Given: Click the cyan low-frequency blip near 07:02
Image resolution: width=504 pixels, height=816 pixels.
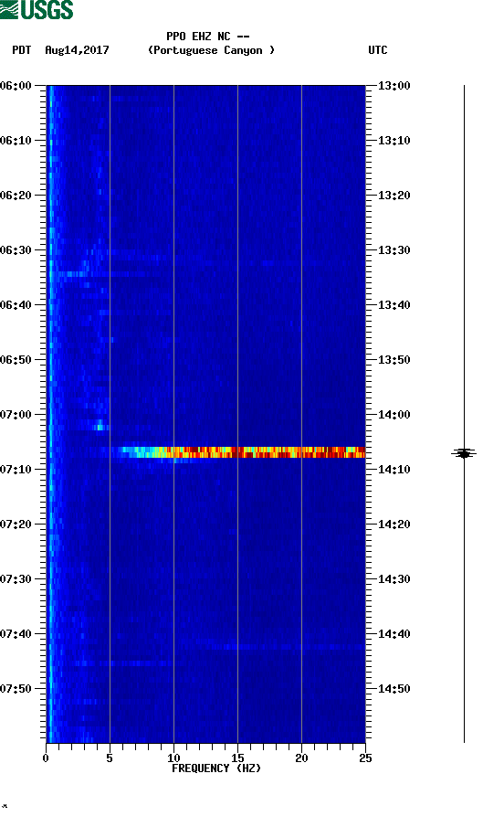Looking at the screenshot, I should point(100,428).
